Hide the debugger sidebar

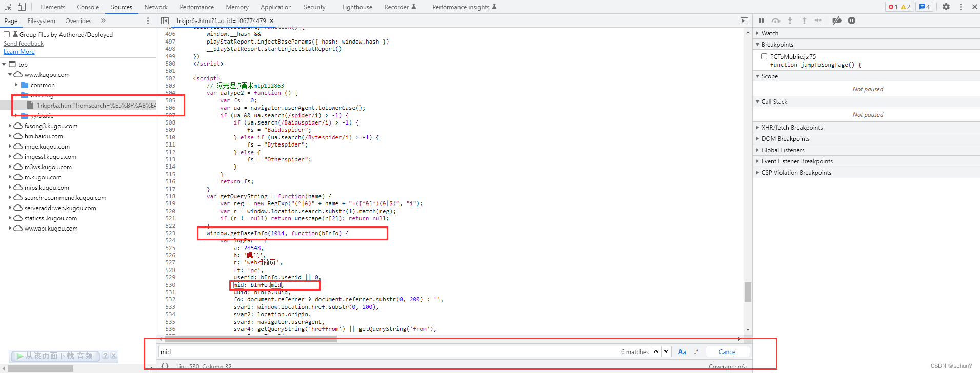pos(744,20)
